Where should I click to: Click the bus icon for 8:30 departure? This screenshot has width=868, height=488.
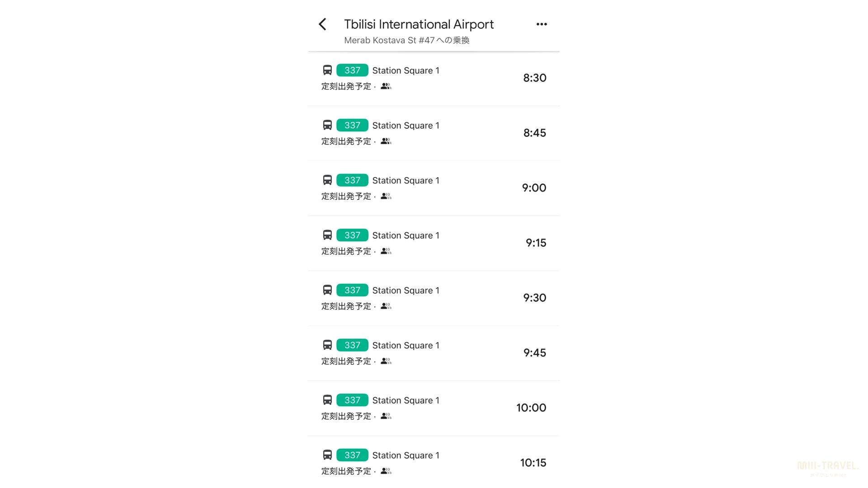pyautogui.click(x=327, y=70)
